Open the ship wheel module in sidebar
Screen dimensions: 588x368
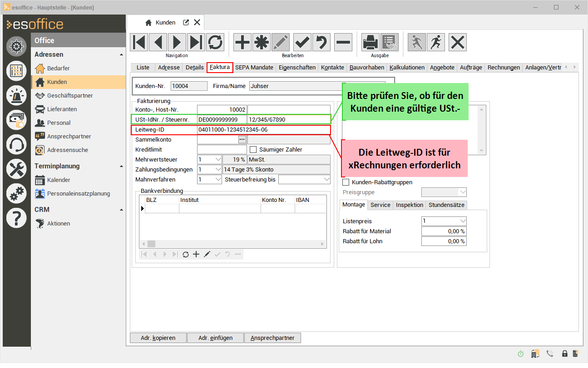coord(16,46)
